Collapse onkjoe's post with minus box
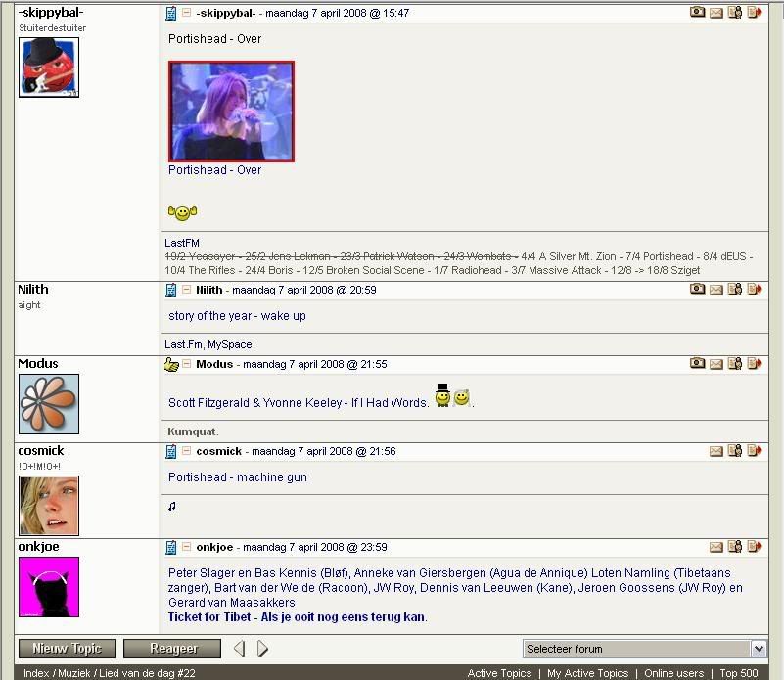Viewport: 784px width, 680px height. pos(187,547)
